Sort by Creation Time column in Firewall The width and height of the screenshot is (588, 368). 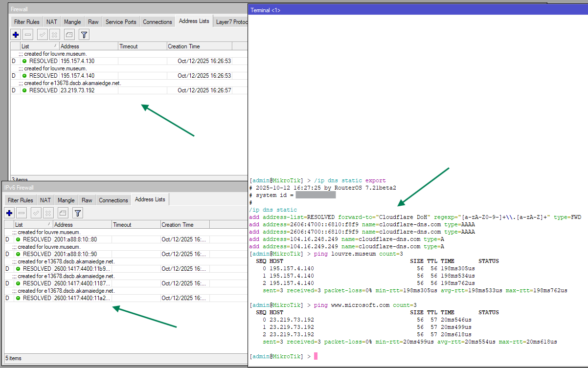tap(199, 46)
